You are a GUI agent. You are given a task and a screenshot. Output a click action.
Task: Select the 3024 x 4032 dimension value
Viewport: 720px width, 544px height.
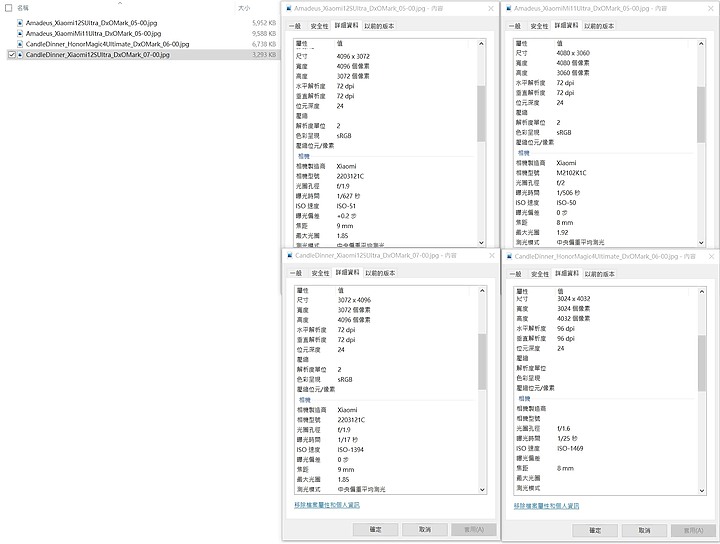(x=574, y=298)
